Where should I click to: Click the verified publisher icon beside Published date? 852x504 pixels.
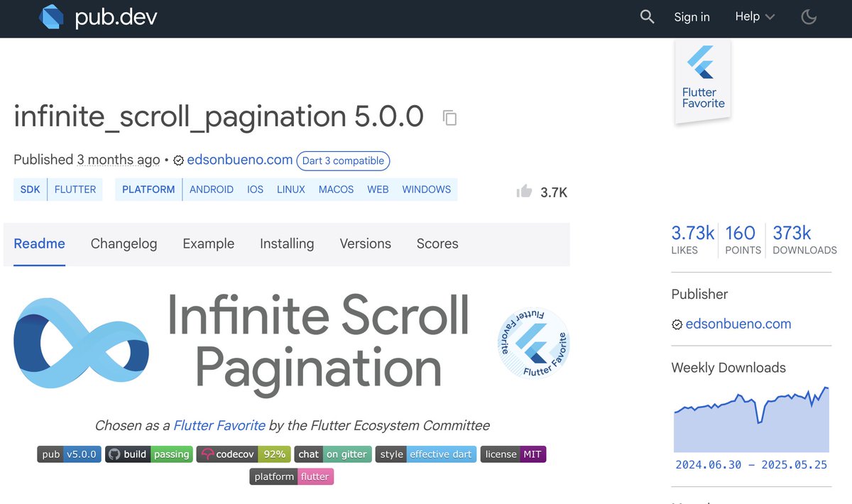(178, 161)
